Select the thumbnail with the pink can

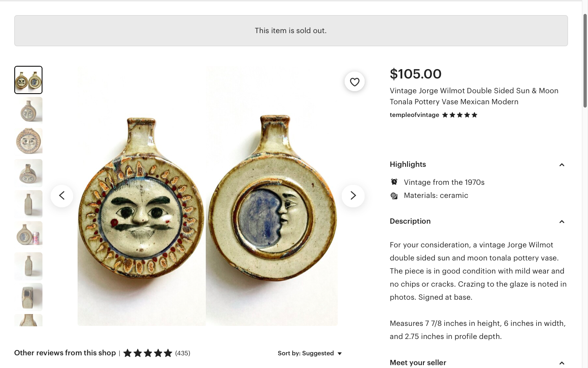coord(28,235)
